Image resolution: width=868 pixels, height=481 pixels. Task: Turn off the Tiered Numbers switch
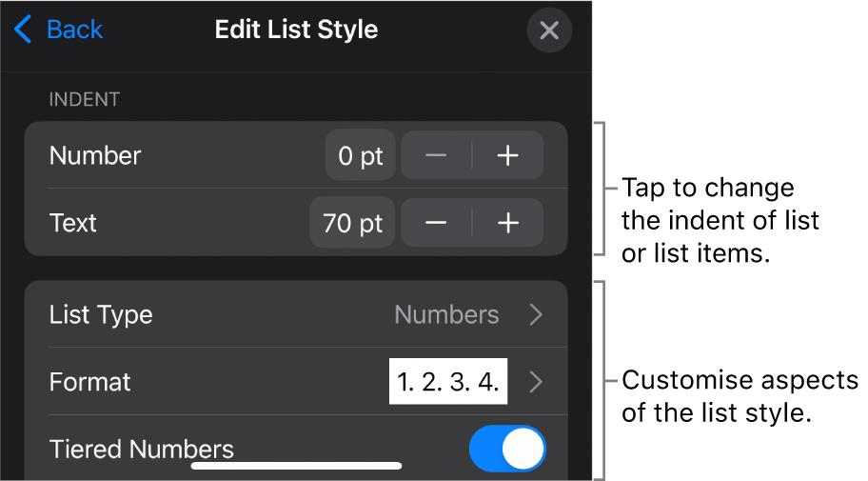click(x=507, y=449)
